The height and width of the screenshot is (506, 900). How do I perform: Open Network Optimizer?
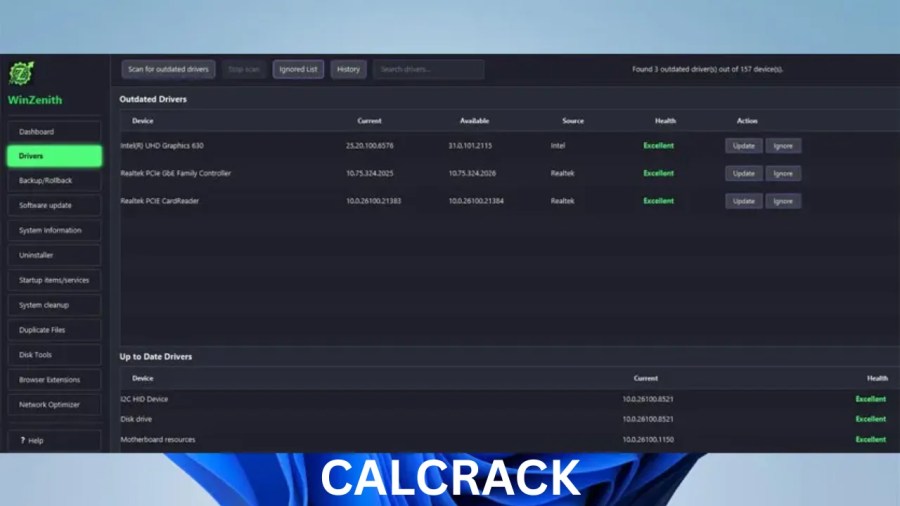tap(55, 404)
